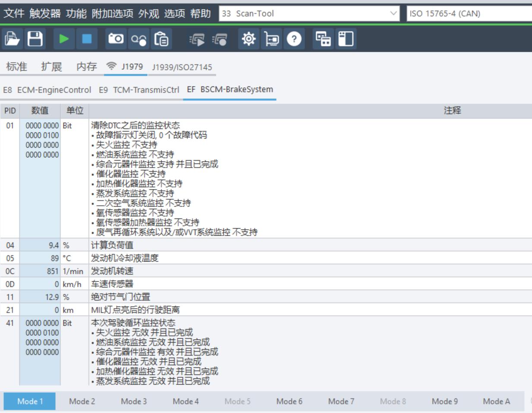Start measurement with green play button

click(x=64, y=39)
